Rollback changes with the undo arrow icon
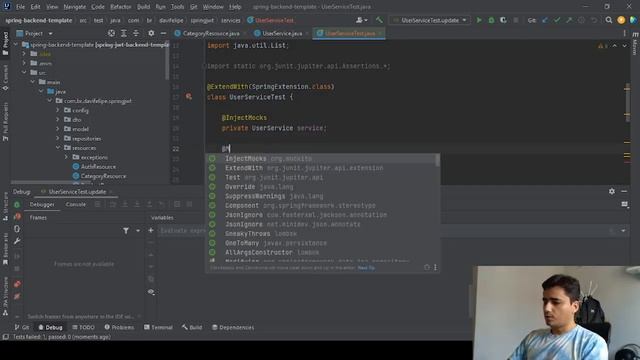Viewport: 640px width, 360px height. pos(594,20)
